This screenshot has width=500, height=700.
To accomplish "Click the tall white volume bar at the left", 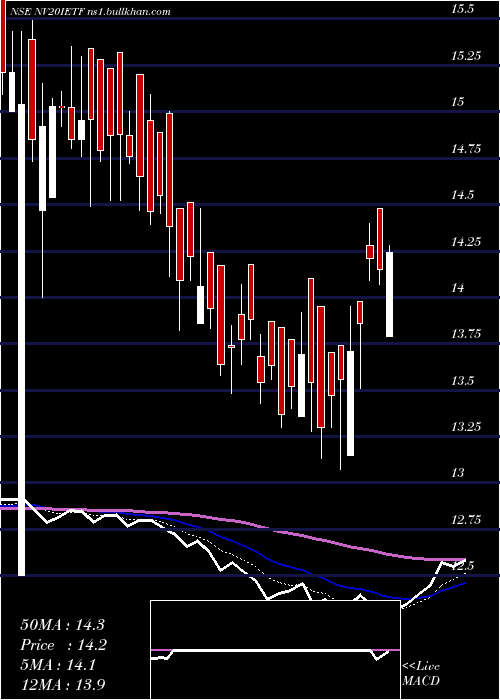I will point(21,340).
